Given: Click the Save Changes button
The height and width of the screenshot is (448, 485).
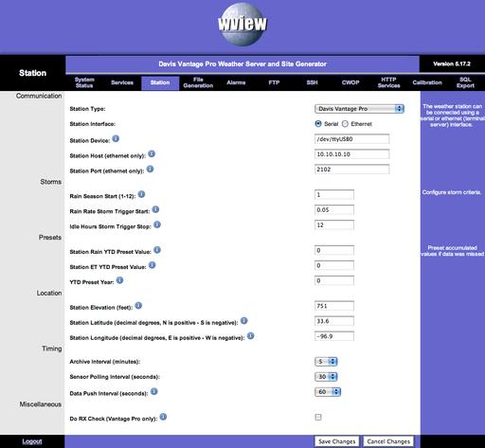Looking at the screenshot, I should coord(336,441).
